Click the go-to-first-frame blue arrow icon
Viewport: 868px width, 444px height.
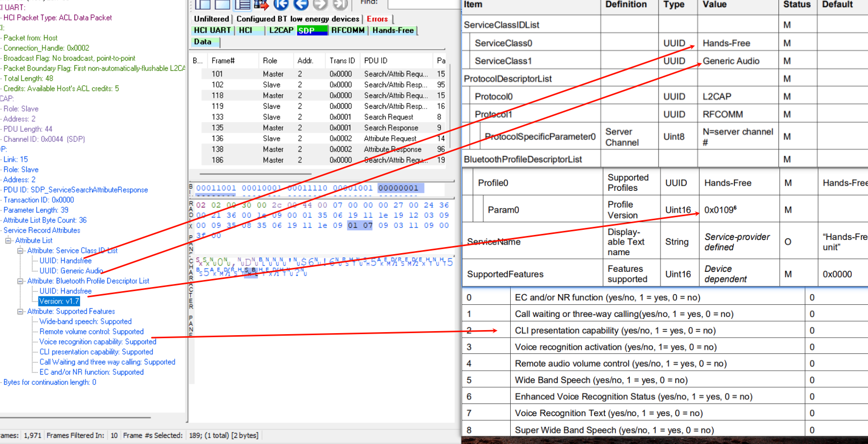[x=281, y=5]
